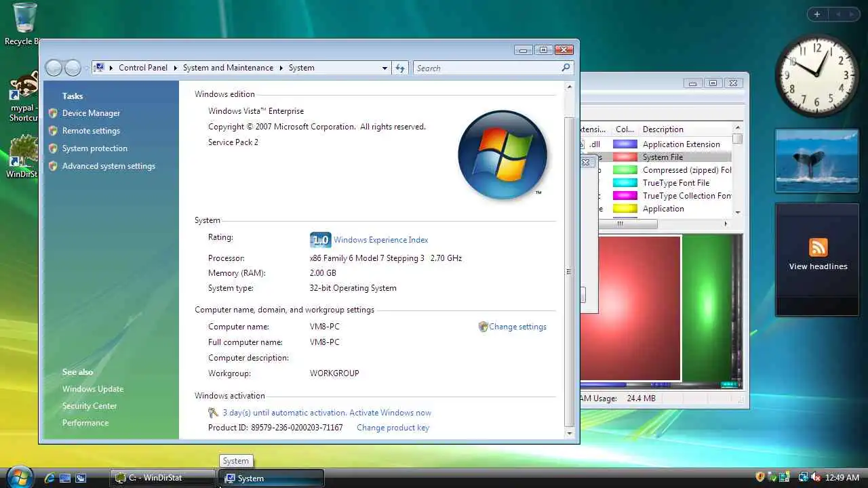Screen dimensions: 868x488
Task: Click the Search input field
Action: (487, 68)
